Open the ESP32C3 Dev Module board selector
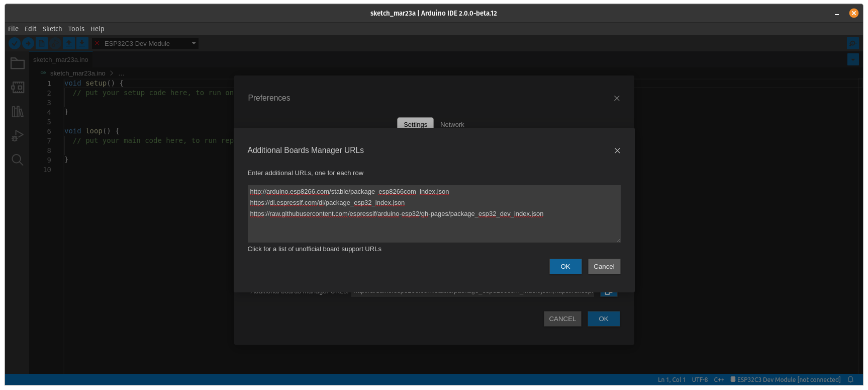 [x=145, y=43]
